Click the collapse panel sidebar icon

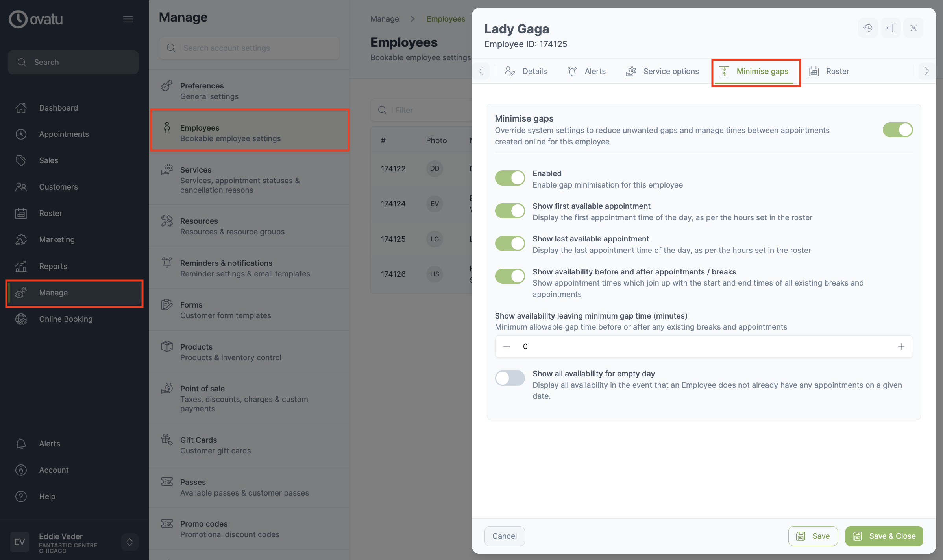(x=891, y=28)
